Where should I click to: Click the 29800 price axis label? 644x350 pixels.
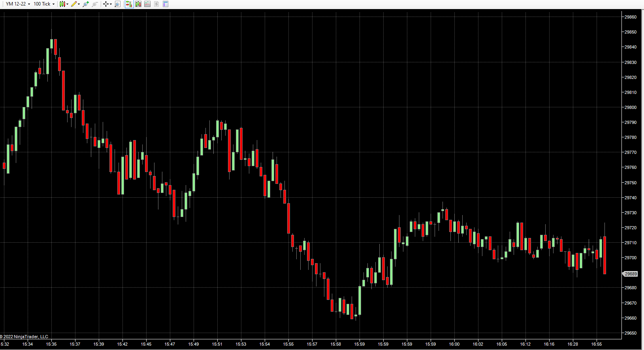coord(630,107)
